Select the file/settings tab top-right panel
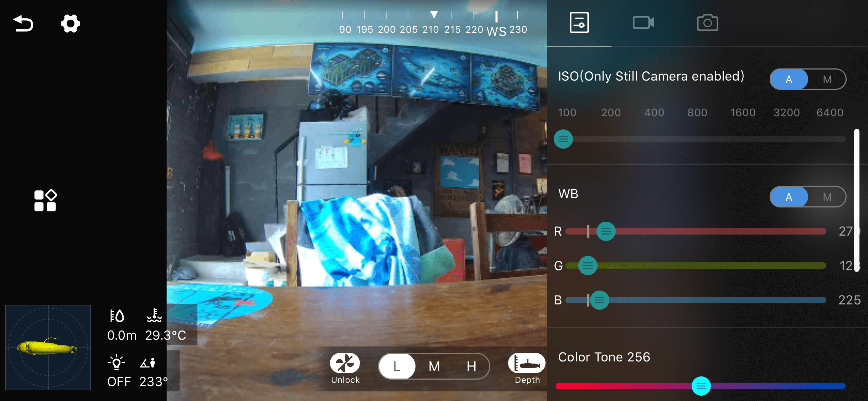Screen dimensions: 868x401 579,22
